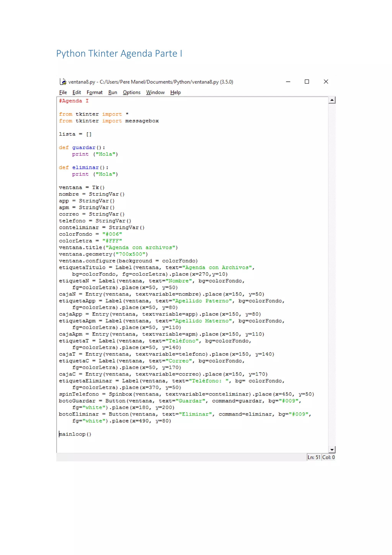The height and width of the screenshot is (555, 392).
Task: Open the Help menu
Action: point(176,92)
